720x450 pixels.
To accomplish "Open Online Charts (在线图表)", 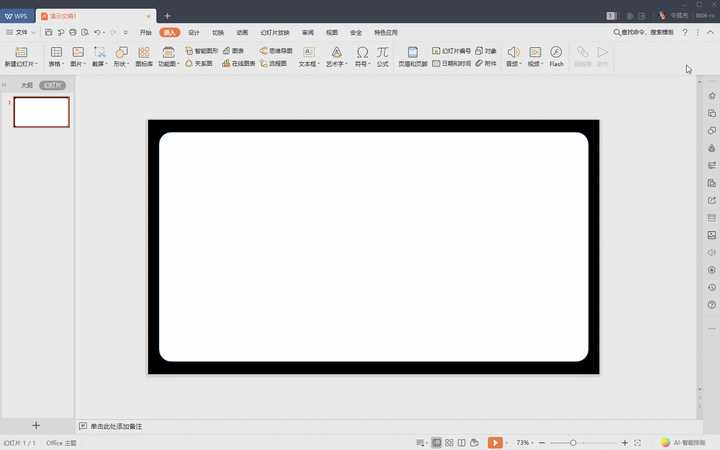I will [239, 63].
